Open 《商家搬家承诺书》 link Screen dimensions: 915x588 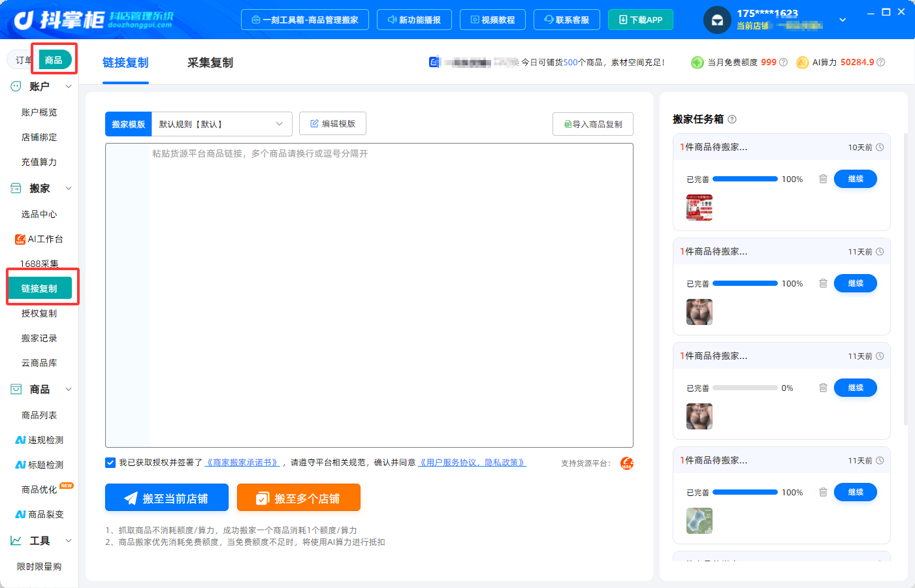[x=242, y=463]
